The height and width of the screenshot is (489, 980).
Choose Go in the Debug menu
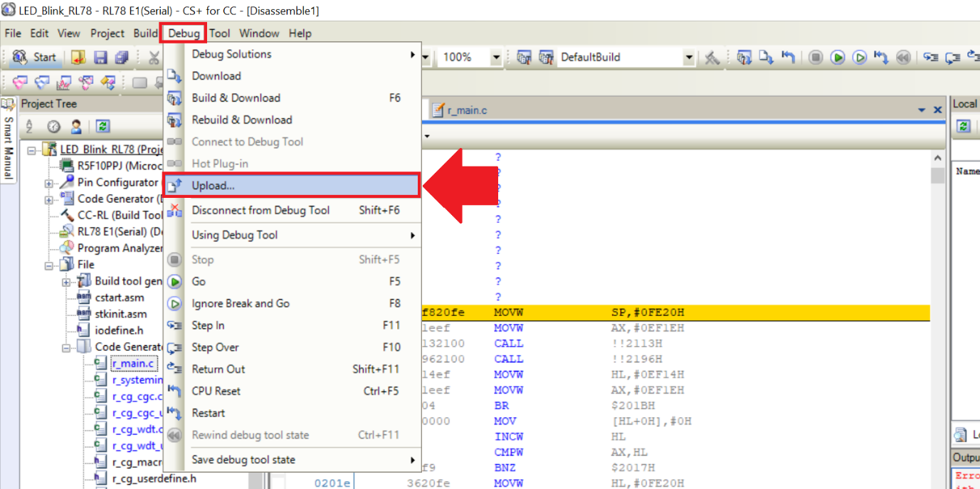(x=292, y=282)
